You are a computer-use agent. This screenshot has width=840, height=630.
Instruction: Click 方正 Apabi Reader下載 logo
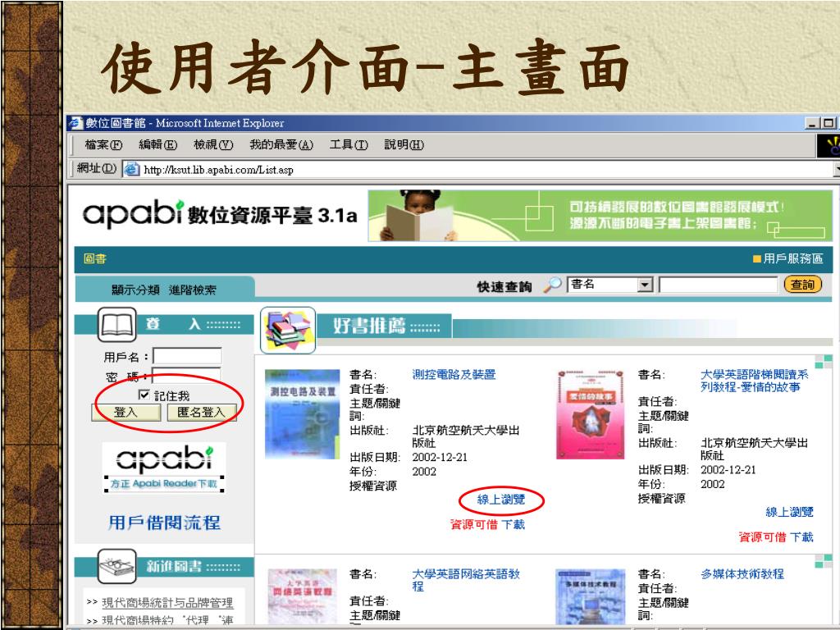164,468
